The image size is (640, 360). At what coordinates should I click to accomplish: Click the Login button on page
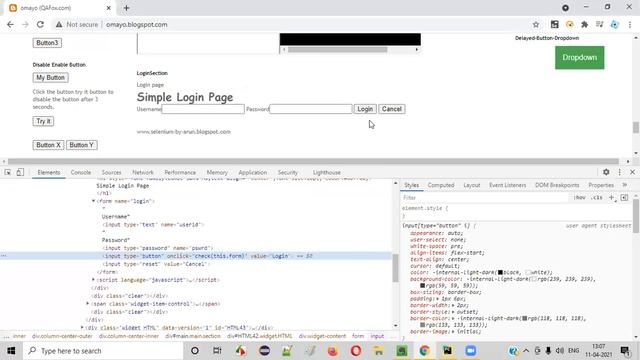(x=365, y=109)
